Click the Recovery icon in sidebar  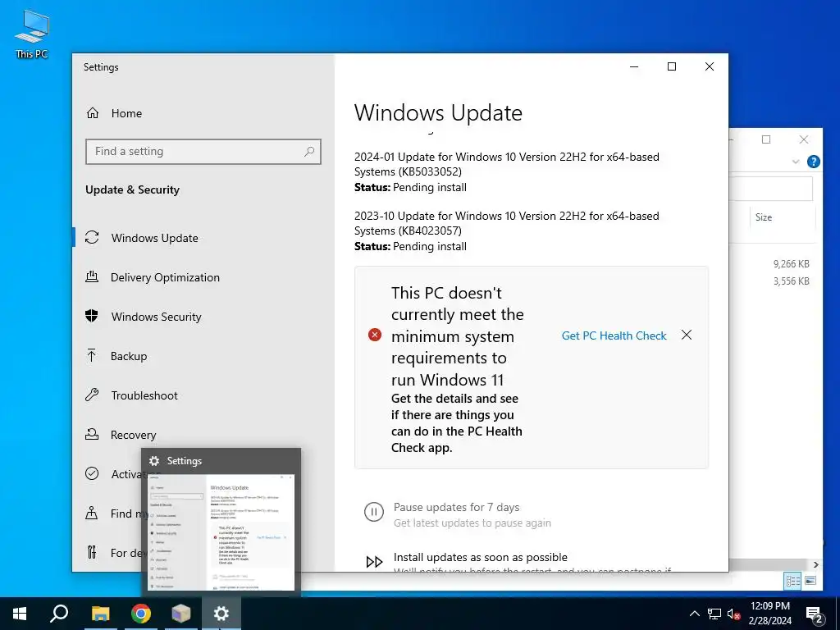(92, 435)
